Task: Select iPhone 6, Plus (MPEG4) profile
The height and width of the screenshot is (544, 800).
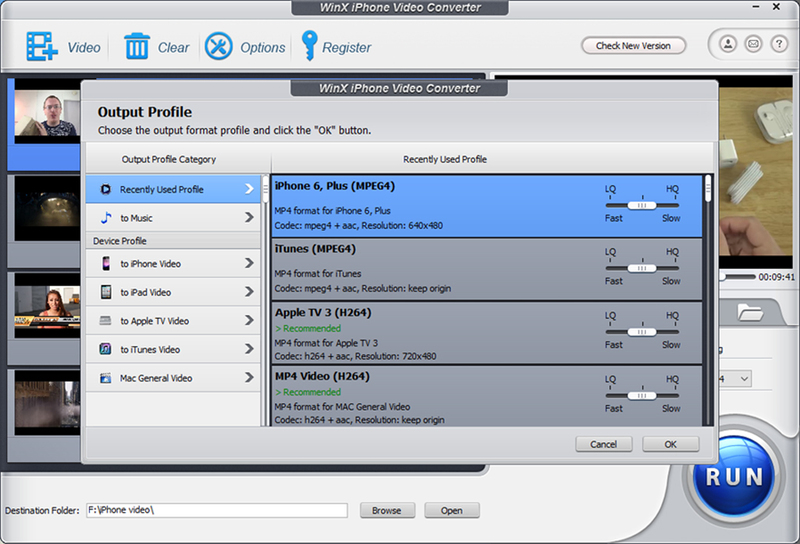Action: 487,206
